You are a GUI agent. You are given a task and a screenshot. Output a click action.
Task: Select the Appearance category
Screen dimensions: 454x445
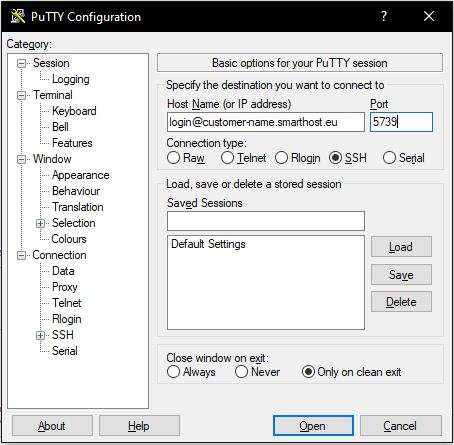(81, 175)
